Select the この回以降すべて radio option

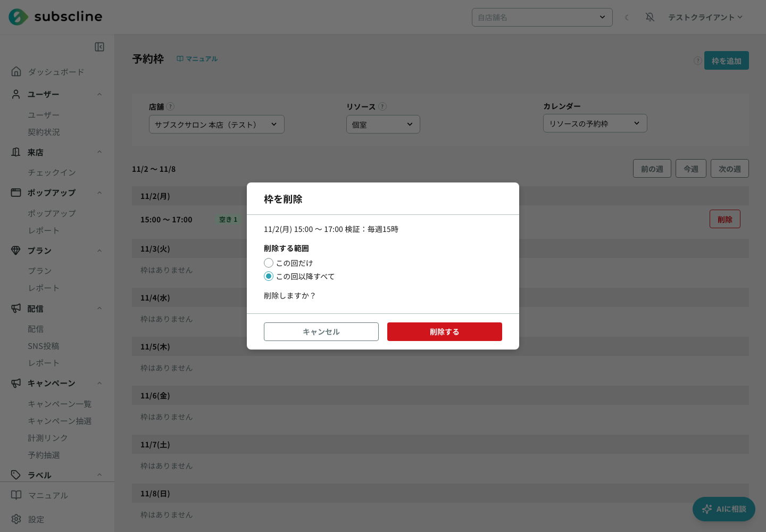pos(269,276)
